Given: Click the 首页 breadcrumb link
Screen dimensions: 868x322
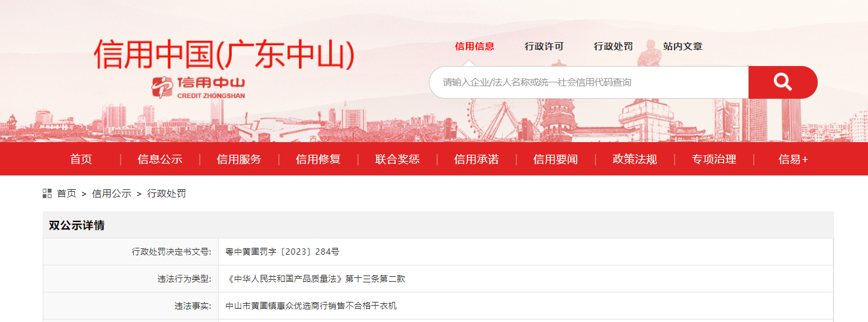Looking at the screenshot, I should 67,194.
